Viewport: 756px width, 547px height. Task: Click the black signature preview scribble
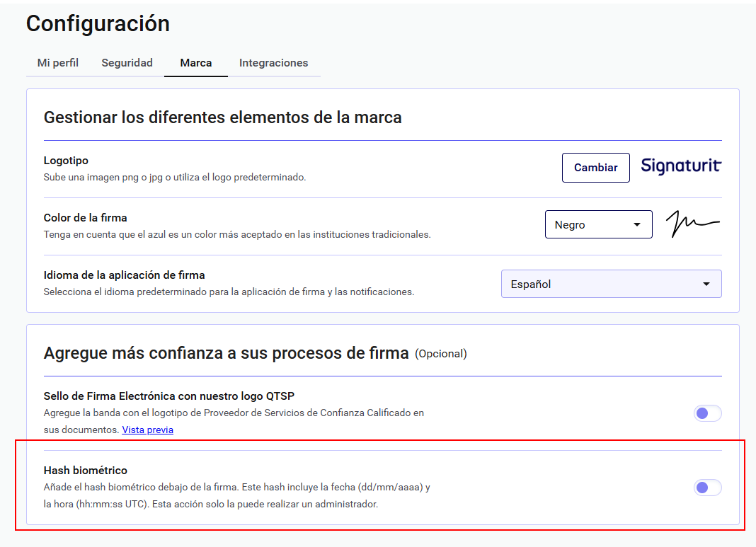coord(692,224)
